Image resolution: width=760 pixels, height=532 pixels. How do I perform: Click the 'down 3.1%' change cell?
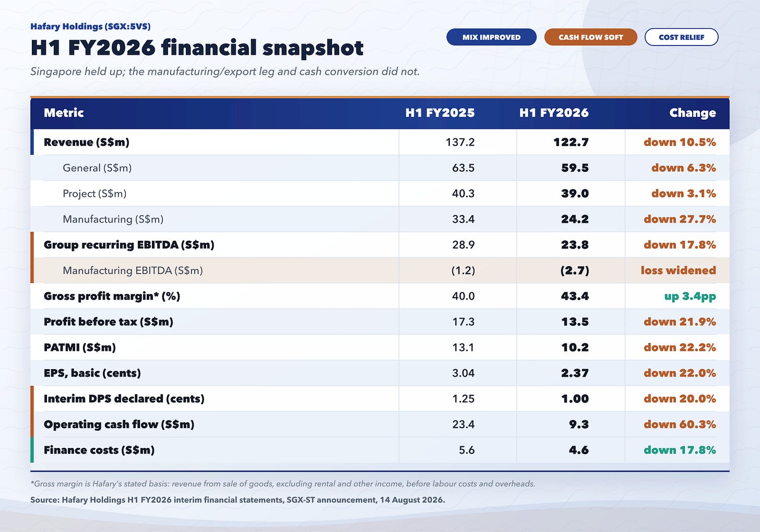pyautogui.click(x=684, y=193)
